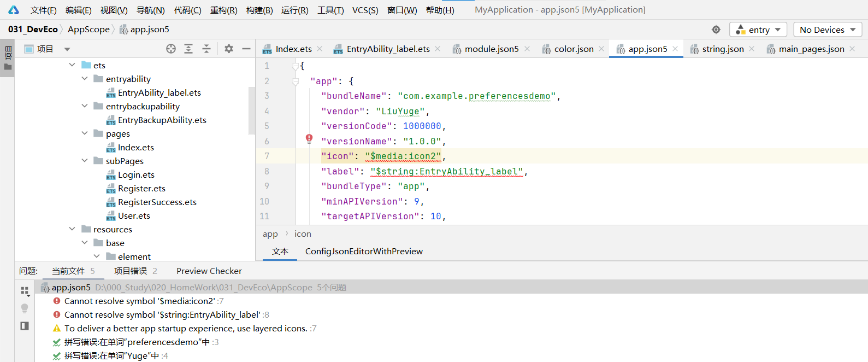Close the EntryAbility_label.ets tab
The image size is (868, 362).
438,49
